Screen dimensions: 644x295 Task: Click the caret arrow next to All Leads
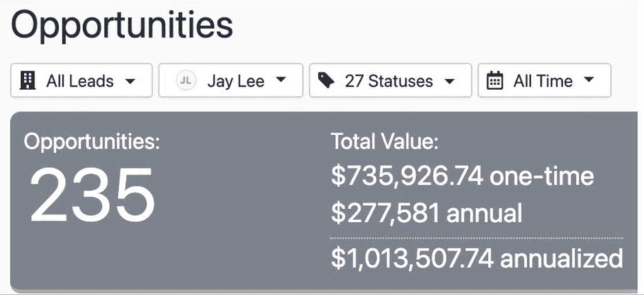(130, 81)
